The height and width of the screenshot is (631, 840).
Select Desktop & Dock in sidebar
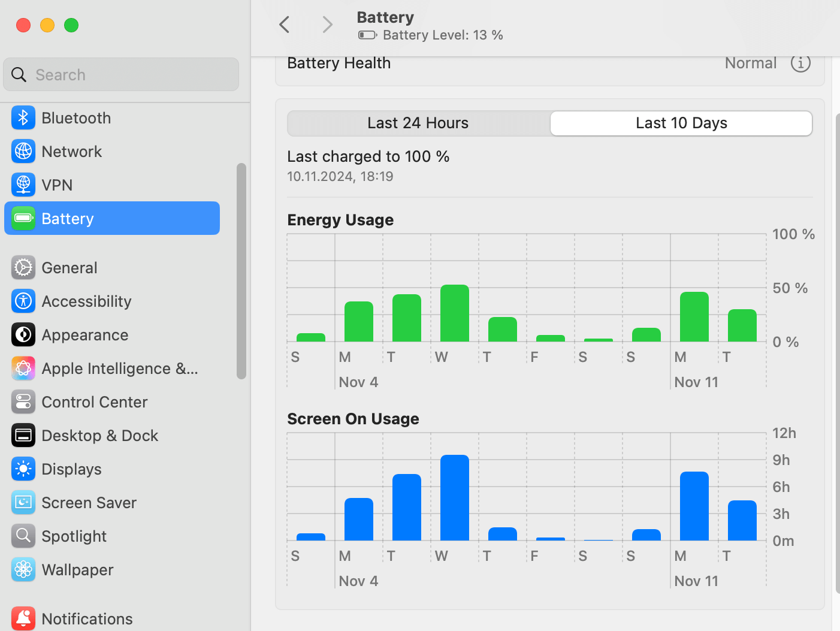coord(99,436)
